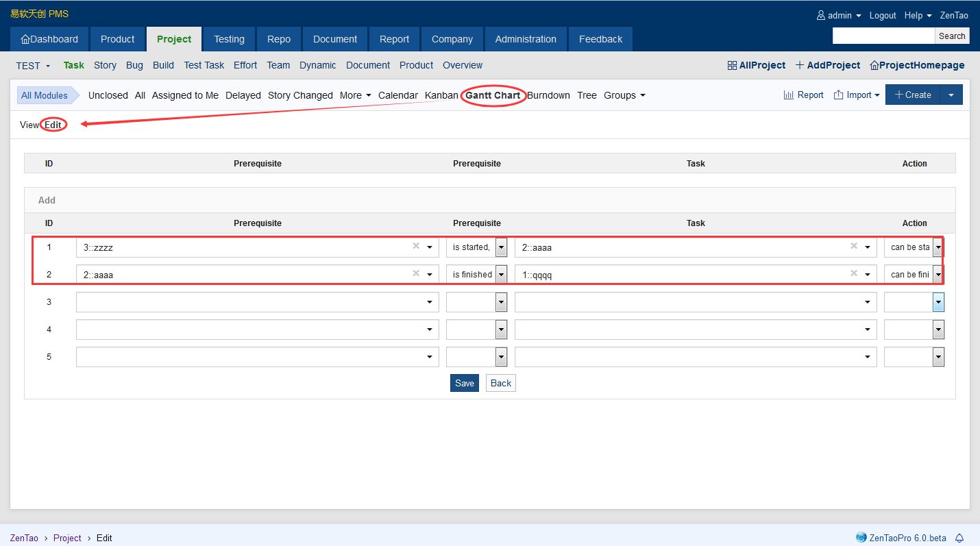Open row 3 prerequisite task dropdown
Image resolution: width=980 pixels, height=546 pixels.
click(x=257, y=302)
